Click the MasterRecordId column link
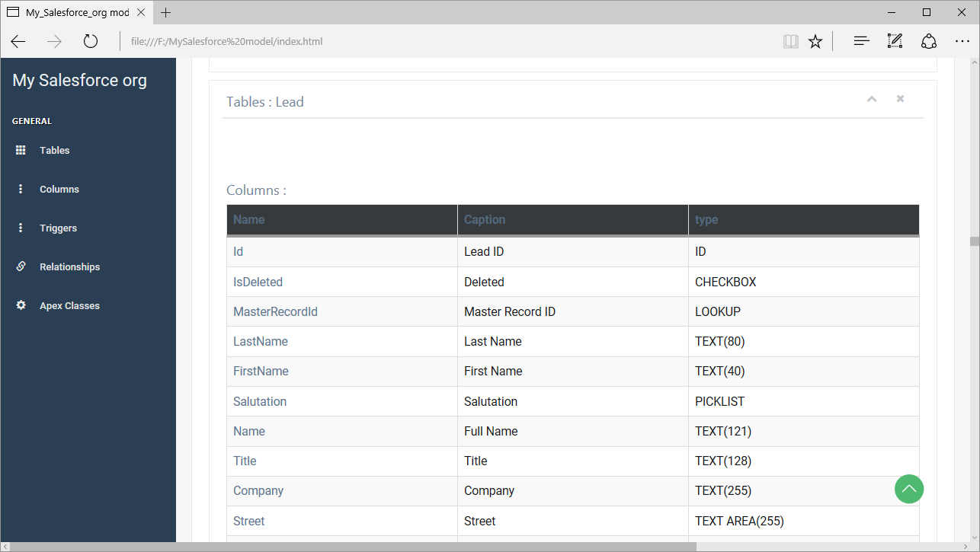 click(275, 311)
